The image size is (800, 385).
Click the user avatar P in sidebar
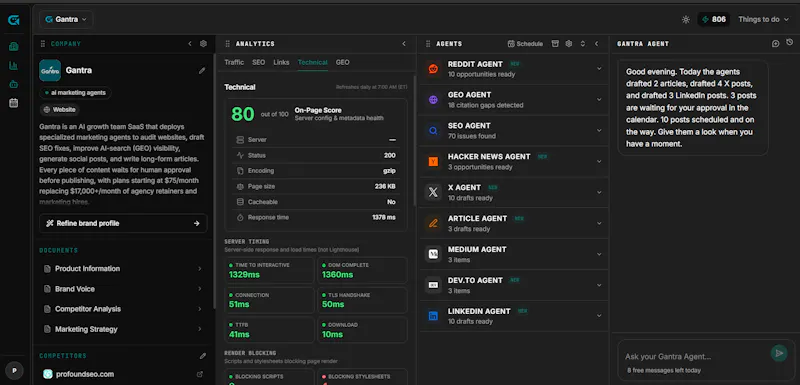[x=14, y=370]
